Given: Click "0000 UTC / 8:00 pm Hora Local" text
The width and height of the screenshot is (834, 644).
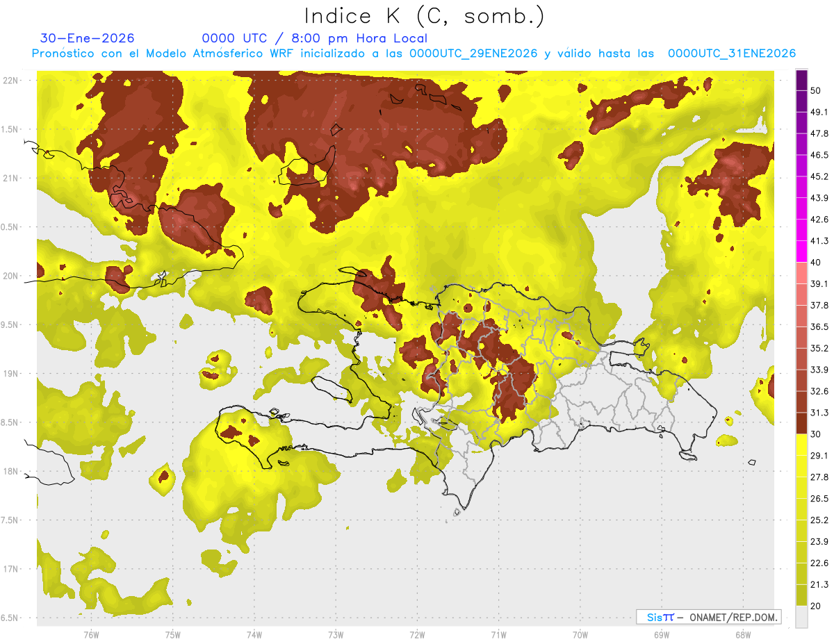Looking at the screenshot, I should point(315,38).
